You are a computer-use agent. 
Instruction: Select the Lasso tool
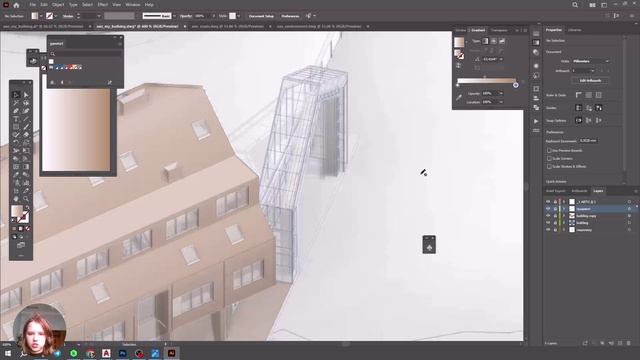26,103
